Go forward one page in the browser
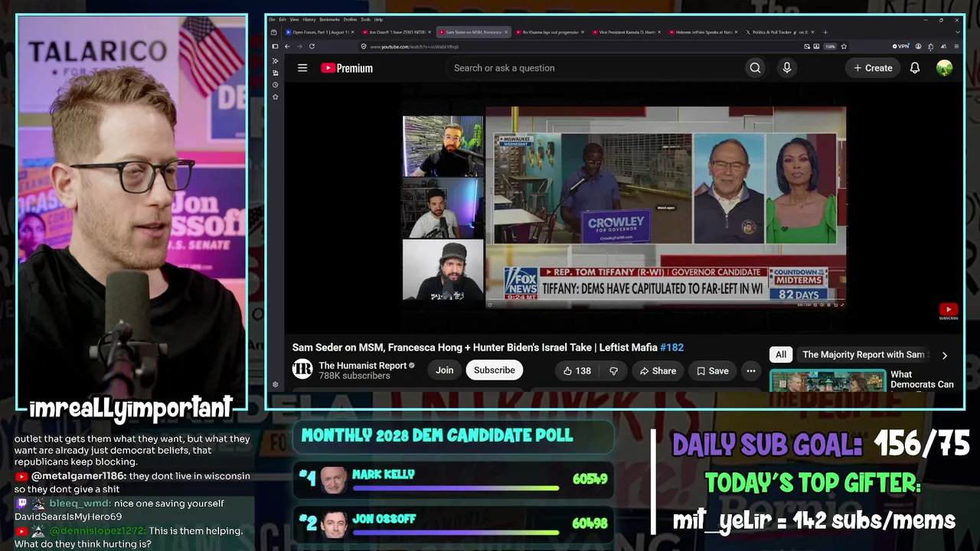The width and height of the screenshot is (980, 551). tap(299, 47)
